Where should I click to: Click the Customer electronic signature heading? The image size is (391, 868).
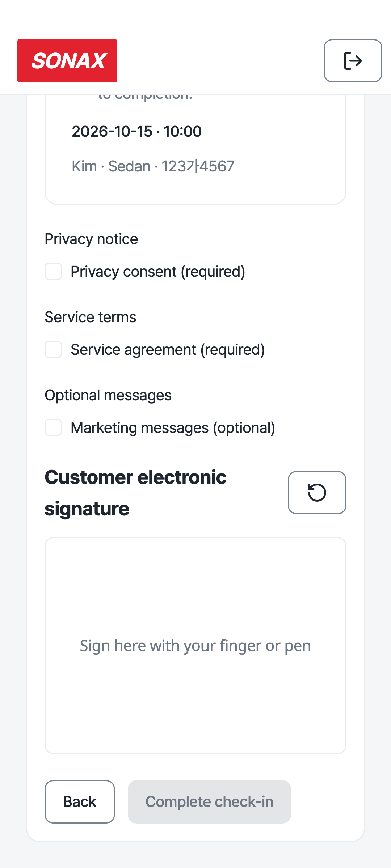[x=136, y=493]
